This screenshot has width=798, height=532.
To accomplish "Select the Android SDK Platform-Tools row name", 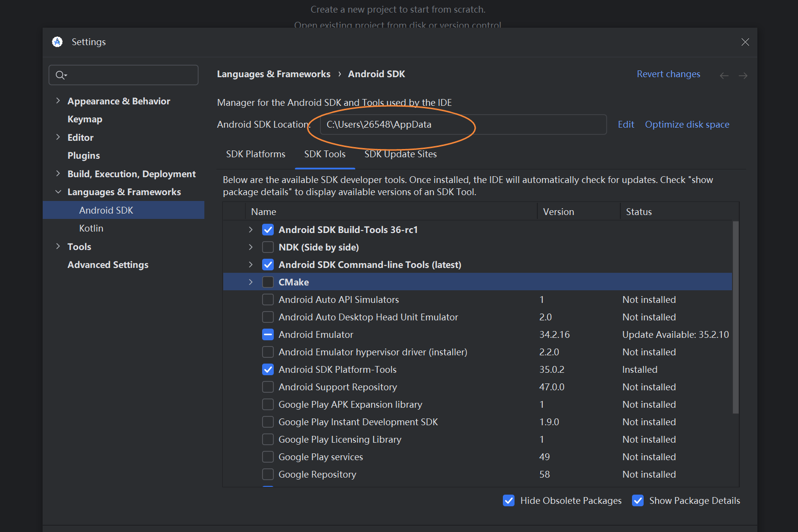I will pyautogui.click(x=337, y=369).
